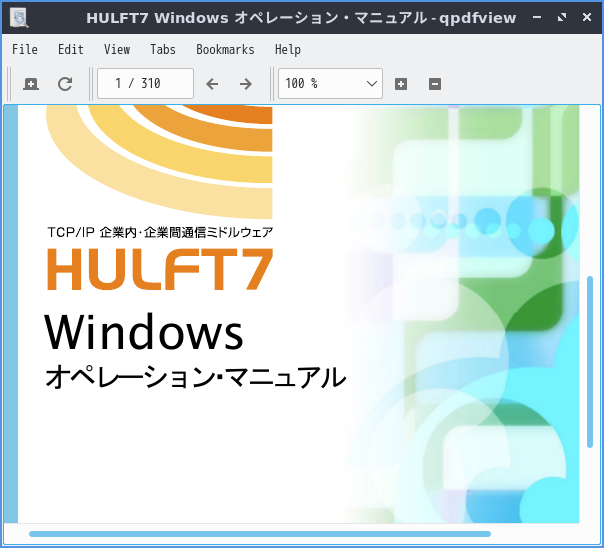The width and height of the screenshot is (604, 548).
Task: Open the Help menu
Action: (288, 50)
